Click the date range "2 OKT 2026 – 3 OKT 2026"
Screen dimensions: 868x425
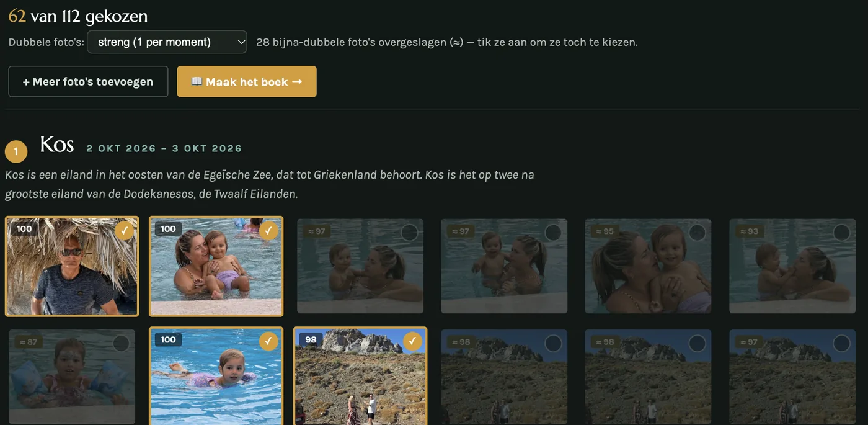(164, 148)
